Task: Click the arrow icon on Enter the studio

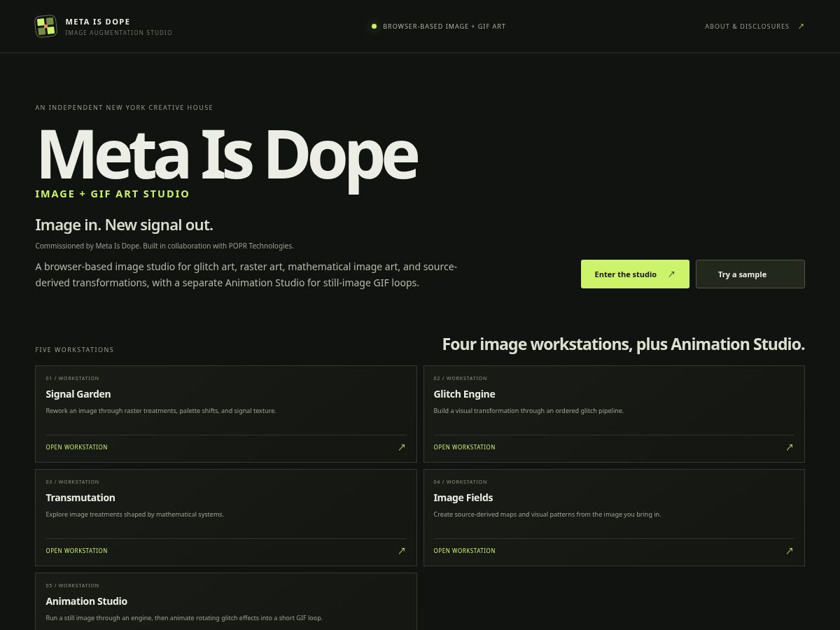Action: [671, 274]
